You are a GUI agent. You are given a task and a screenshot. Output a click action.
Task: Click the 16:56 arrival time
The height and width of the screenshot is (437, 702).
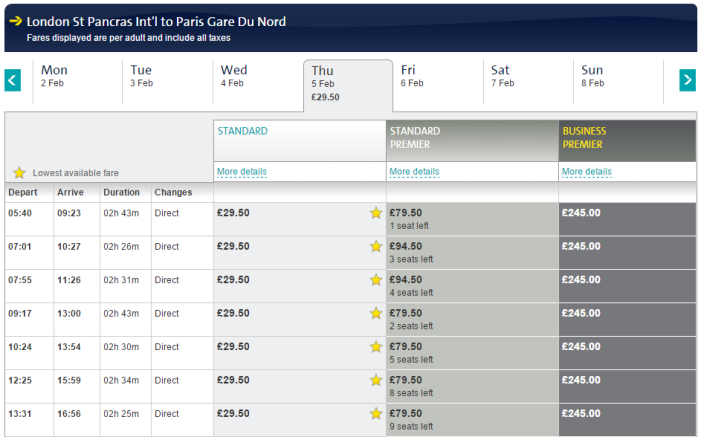click(69, 414)
